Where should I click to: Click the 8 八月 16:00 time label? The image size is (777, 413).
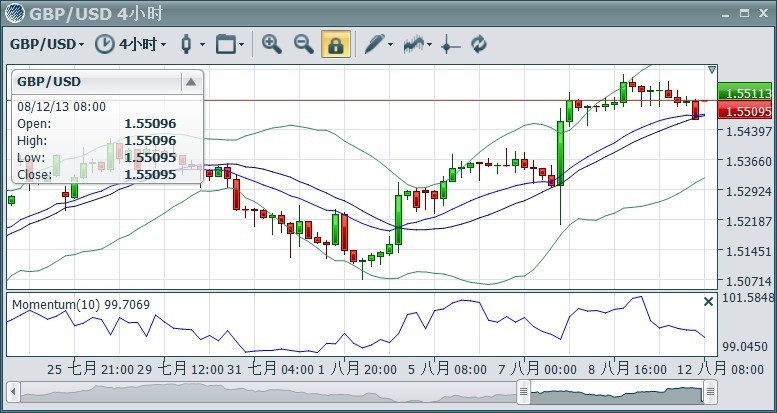click(x=627, y=369)
